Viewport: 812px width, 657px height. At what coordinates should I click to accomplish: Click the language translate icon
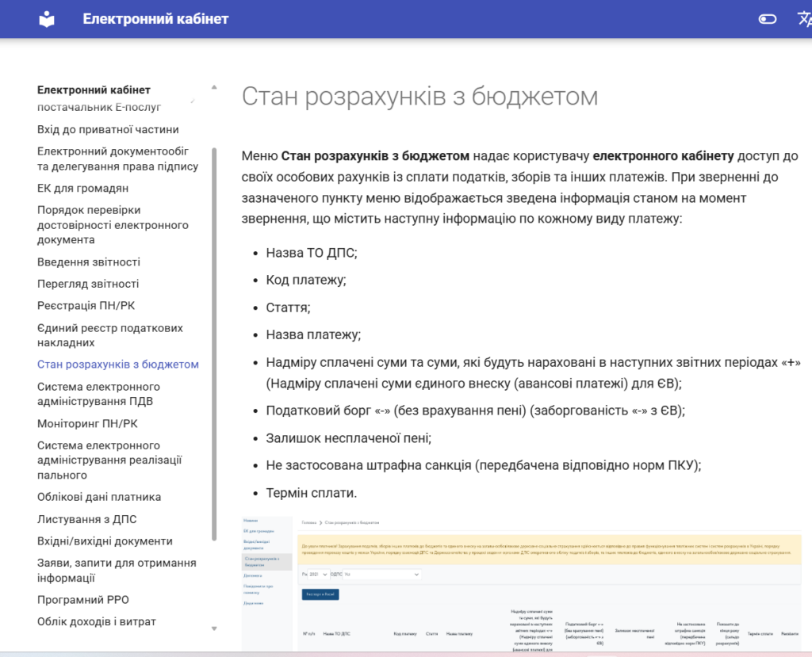click(803, 19)
